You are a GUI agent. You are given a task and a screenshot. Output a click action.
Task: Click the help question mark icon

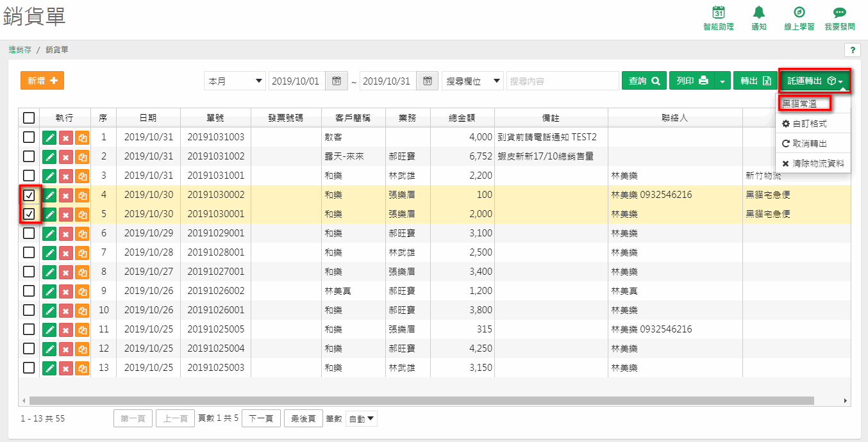click(x=853, y=50)
